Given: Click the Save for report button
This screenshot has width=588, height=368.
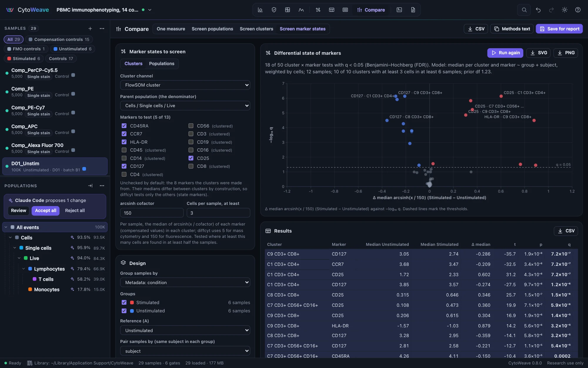Looking at the screenshot, I should 559,29.
